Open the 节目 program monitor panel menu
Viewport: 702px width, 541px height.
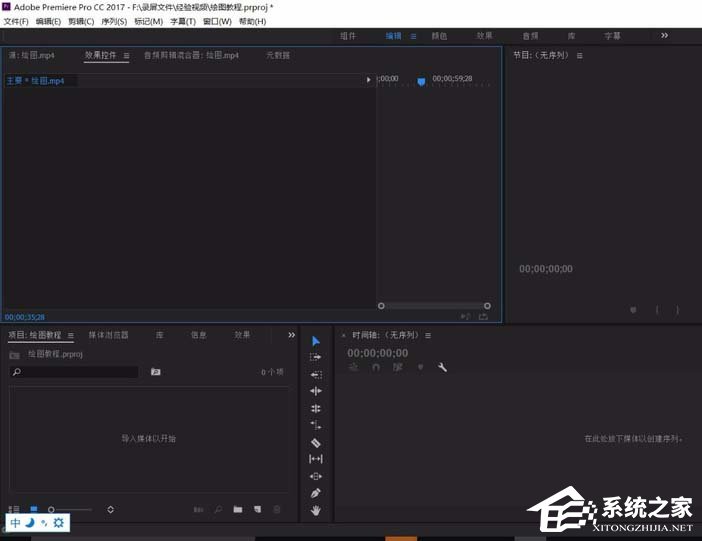[x=580, y=56]
